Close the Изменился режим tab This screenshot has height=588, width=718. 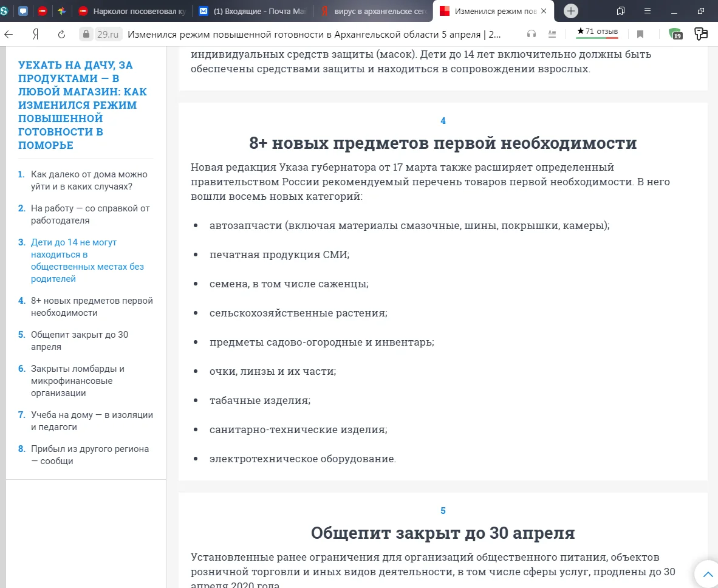click(x=544, y=11)
